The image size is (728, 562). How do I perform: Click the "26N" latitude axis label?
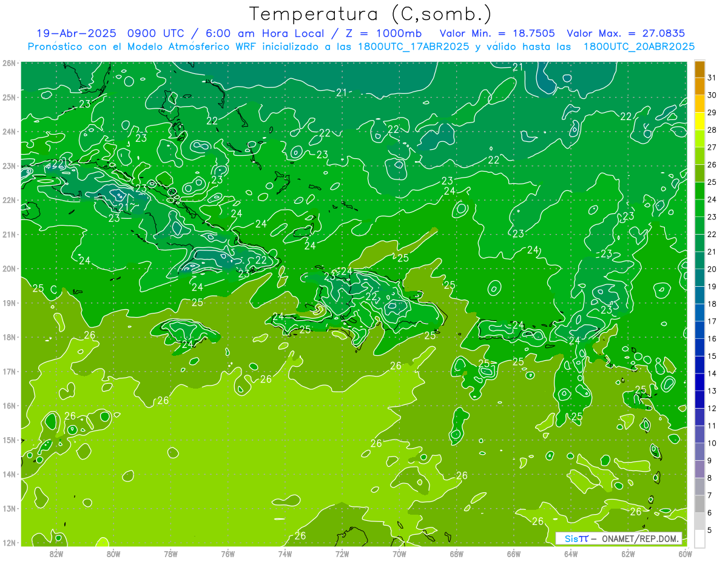click(9, 63)
